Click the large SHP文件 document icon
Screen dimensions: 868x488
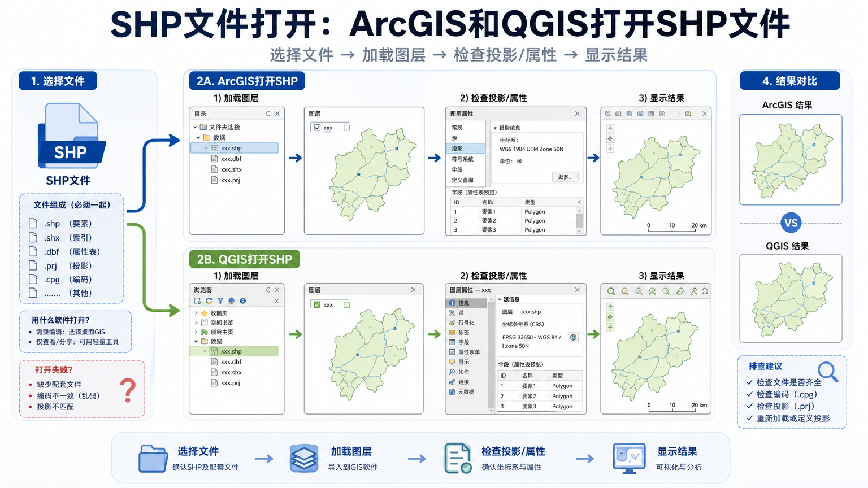click(71, 136)
